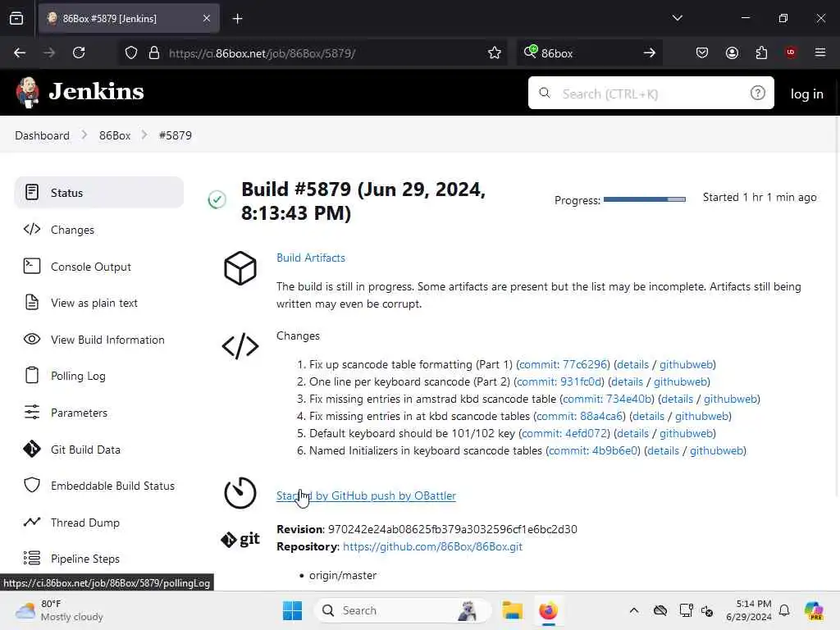
Task: Click the tracking protection shield icon
Action: click(x=131, y=52)
